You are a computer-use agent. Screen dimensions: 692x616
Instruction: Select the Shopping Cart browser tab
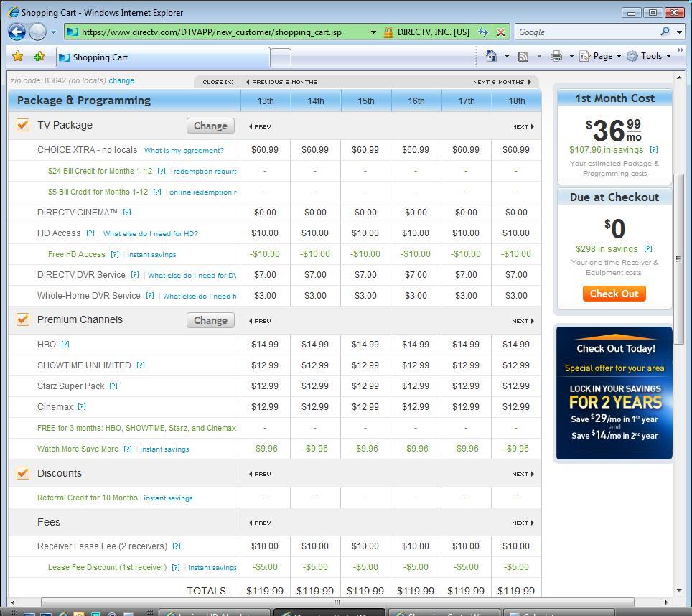point(163,57)
